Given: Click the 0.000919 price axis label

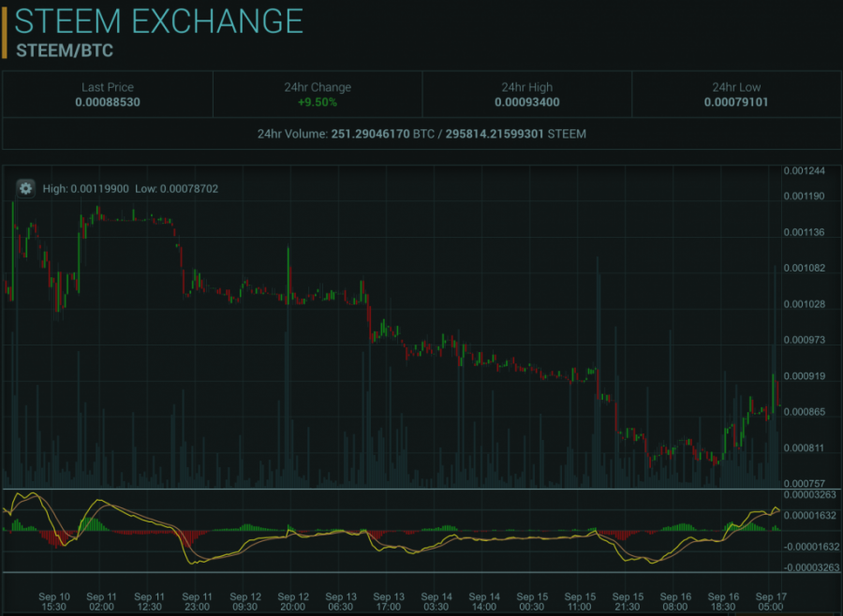Looking at the screenshot, I should pos(804,375).
